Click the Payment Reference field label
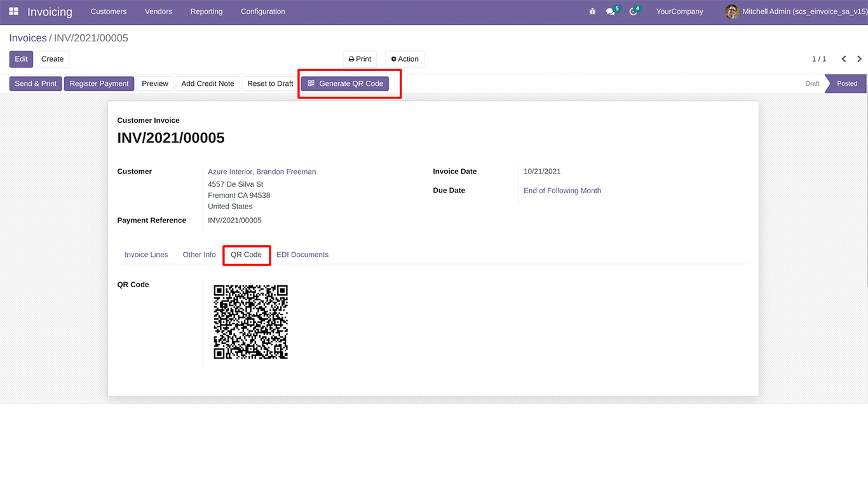Image resolution: width=868 pixels, height=488 pixels. [152, 220]
